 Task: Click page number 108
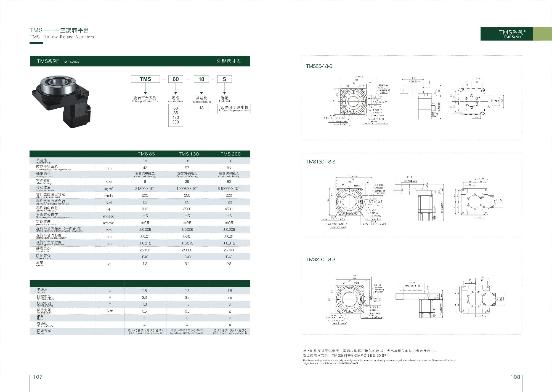[515, 377]
